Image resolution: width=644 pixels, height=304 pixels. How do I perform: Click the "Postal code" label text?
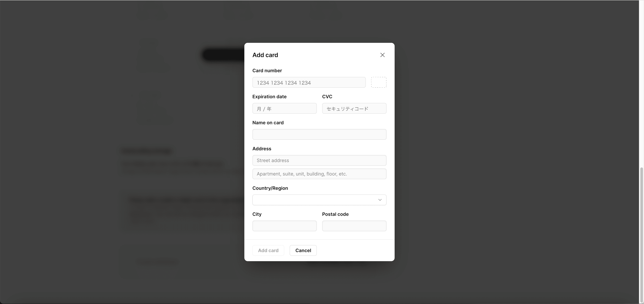(335, 214)
